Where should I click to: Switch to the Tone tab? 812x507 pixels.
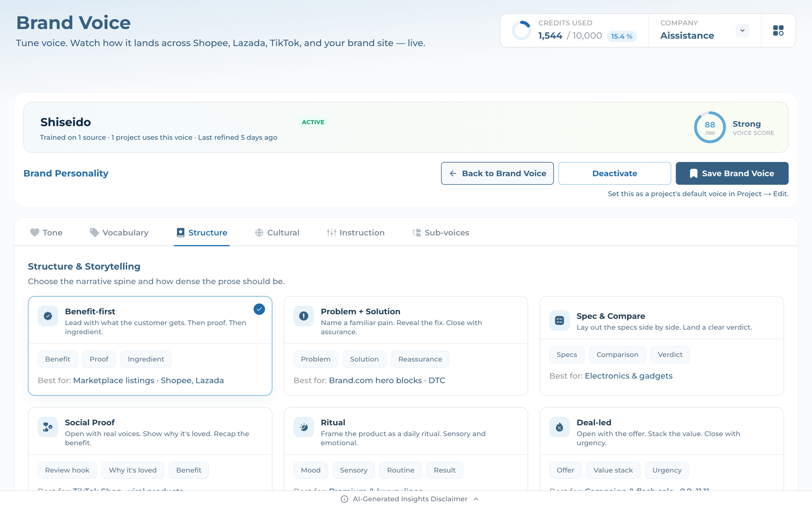tap(46, 232)
